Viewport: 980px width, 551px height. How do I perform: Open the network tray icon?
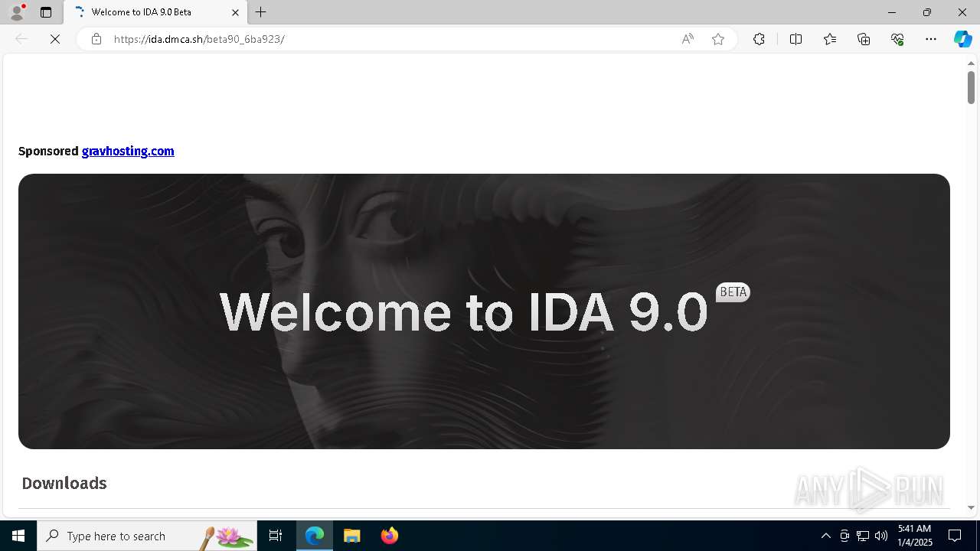(x=863, y=536)
